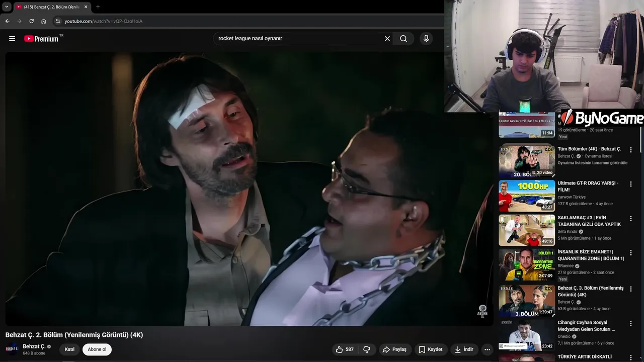Open Tüm Bölümler playlist thumbnail
Viewport: 644px width, 362px height.
click(527, 161)
